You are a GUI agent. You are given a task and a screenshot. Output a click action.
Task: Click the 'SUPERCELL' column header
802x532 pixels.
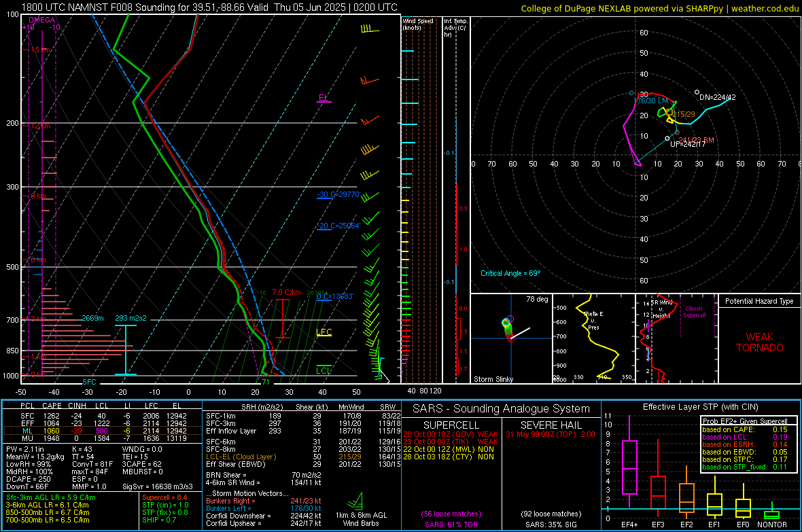click(x=451, y=425)
